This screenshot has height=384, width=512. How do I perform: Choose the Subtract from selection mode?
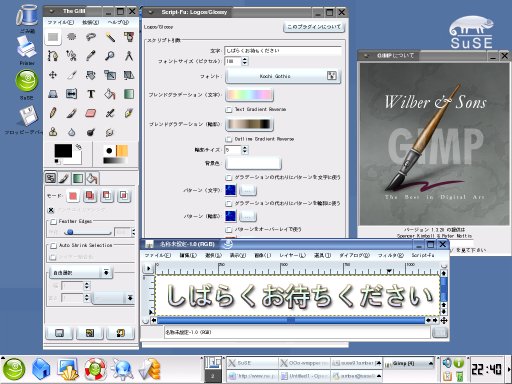point(107,196)
